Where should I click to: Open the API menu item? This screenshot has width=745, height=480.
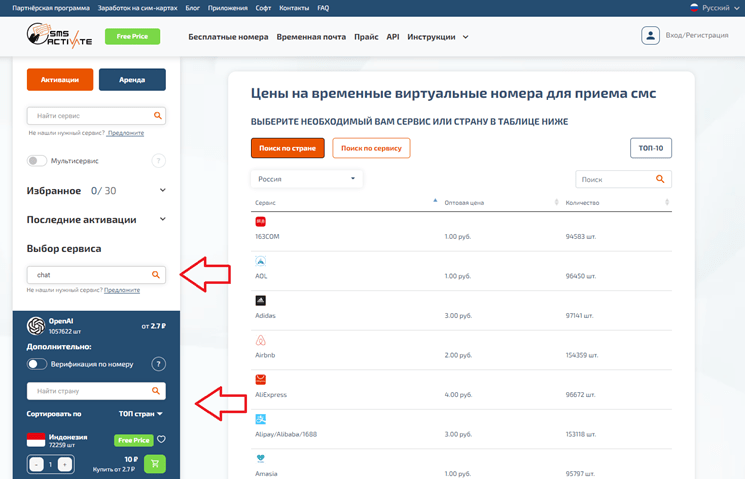pyautogui.click(x=393, y=37)
